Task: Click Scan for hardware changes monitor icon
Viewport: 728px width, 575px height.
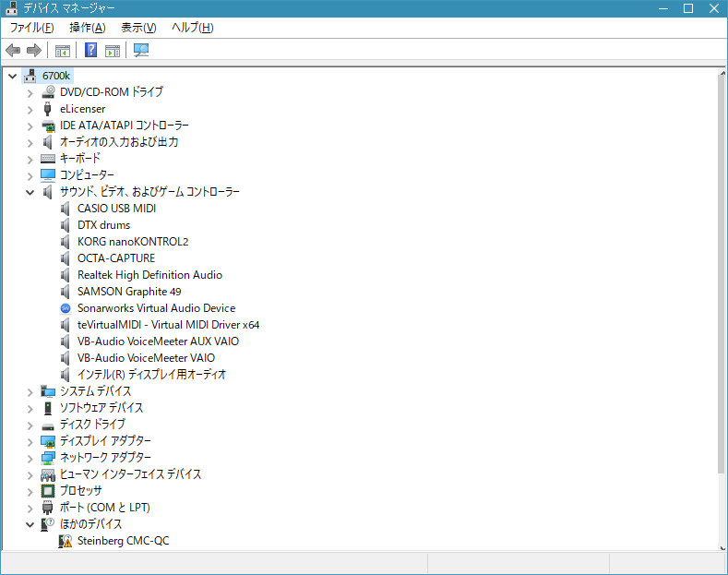Action: [x=141, y=50]
